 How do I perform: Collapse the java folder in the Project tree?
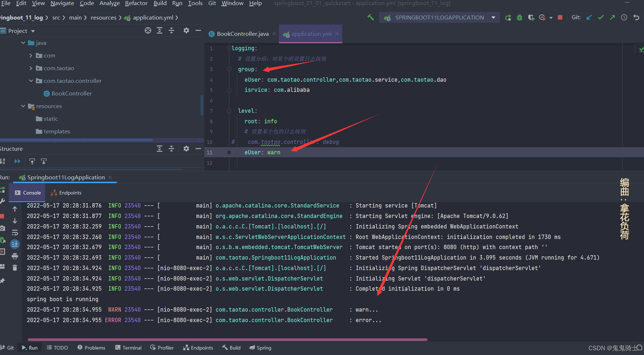click(23, 43)
